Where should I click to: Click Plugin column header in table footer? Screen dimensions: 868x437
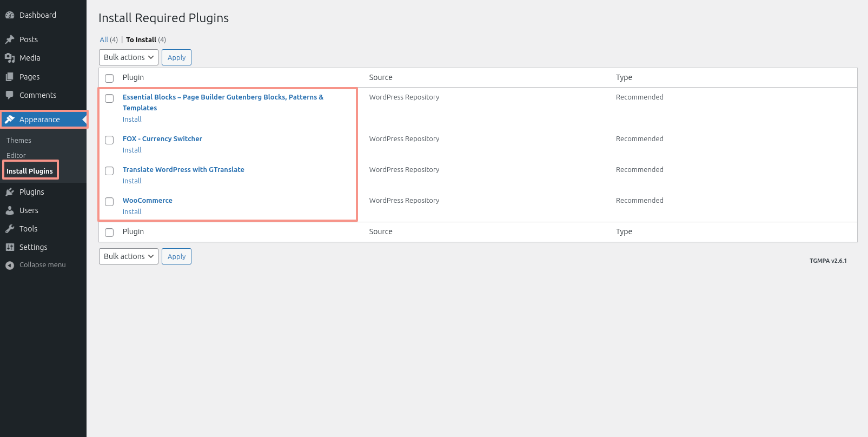[133, 231]
